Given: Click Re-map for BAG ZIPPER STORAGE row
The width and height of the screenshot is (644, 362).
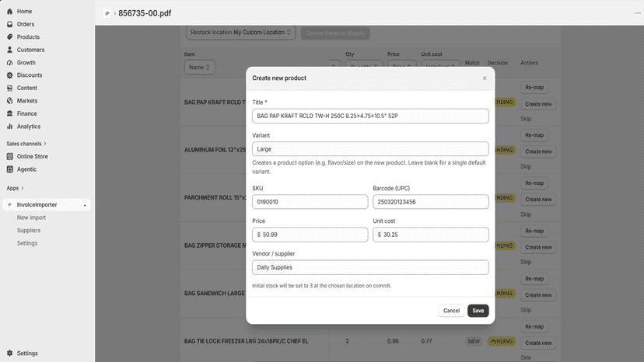Looking at the screenshot, I should click(x=534, y=231).
